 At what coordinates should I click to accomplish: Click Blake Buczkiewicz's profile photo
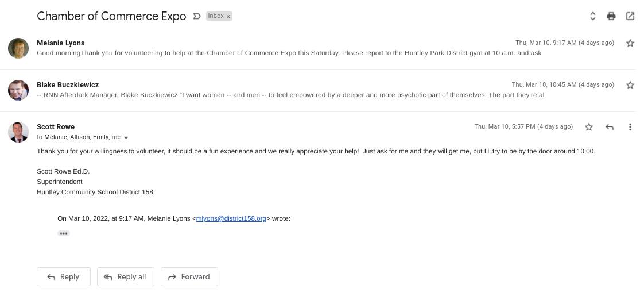point(18,90)
